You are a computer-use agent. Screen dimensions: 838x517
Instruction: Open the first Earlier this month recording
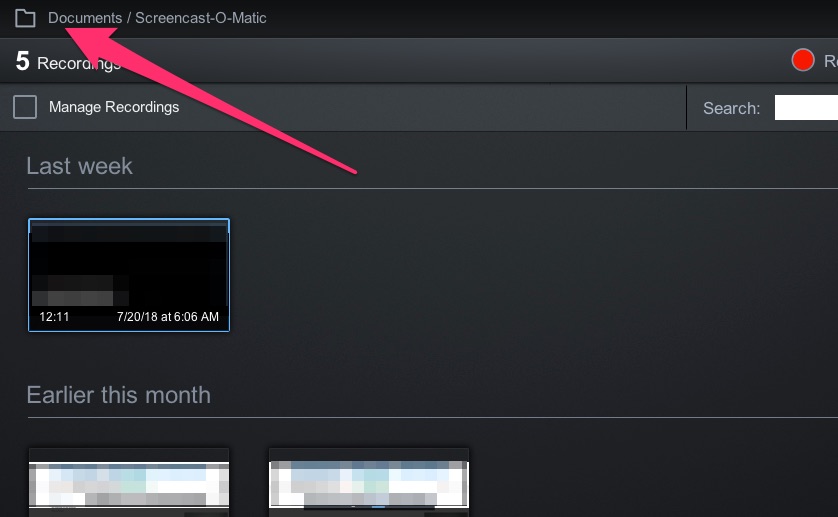click(129, 482)
